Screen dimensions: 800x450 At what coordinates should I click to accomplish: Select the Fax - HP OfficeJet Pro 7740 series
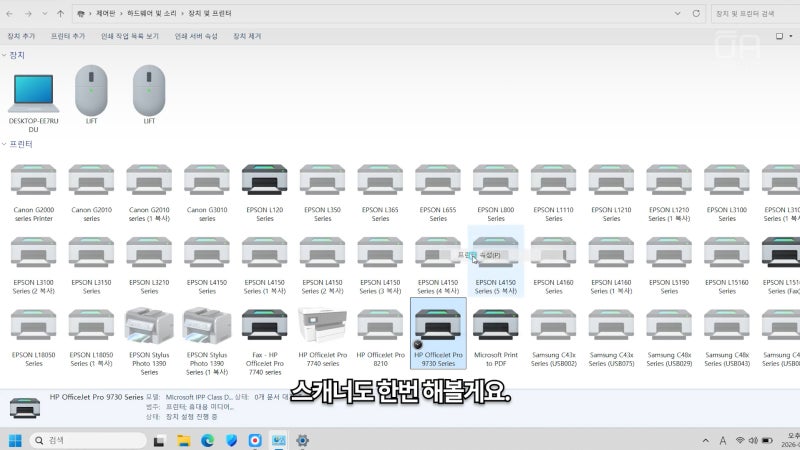coord(264,341)
